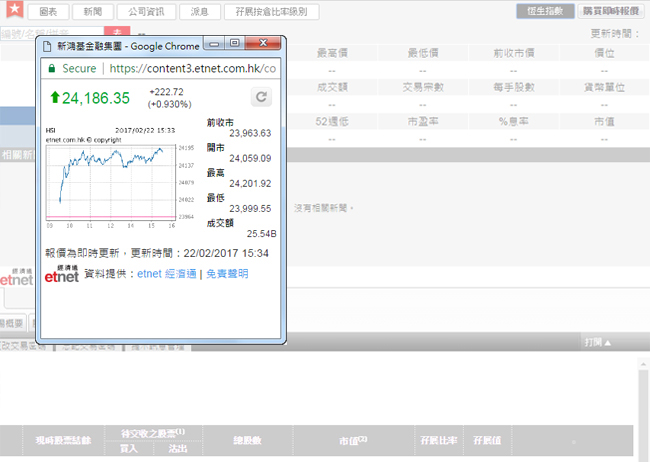This screenshot has width=650, height=462.
Task: Open the 孖展按倉比率級別 tab
Action: click(272, 12)
